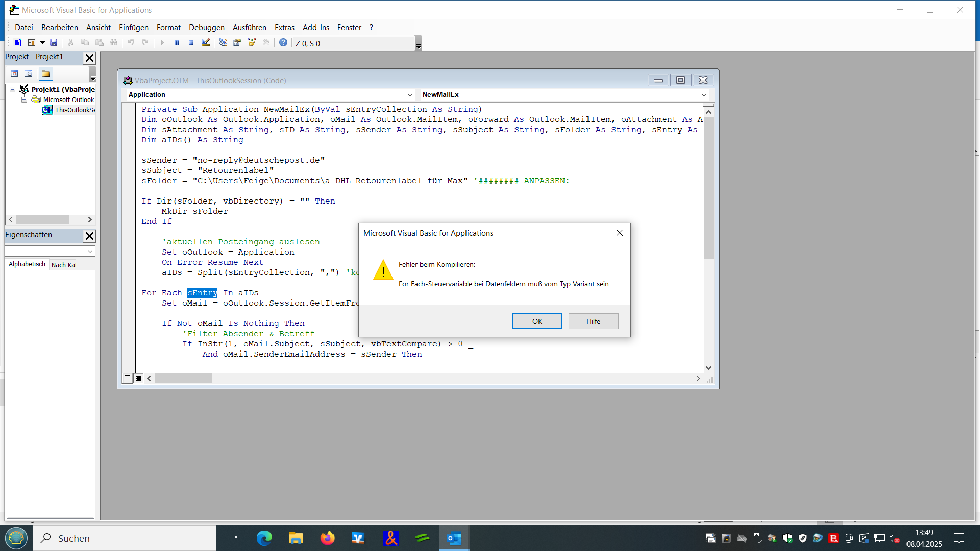The height and width of the screenshot is (551, 980).
Task: Click the Cut scissors icon
Action: [x=71, y=43]
